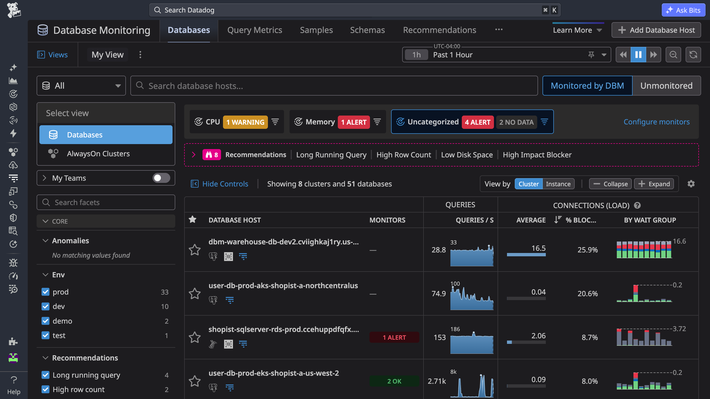Switch to the Samples tab
The height and width of the screenshot is (399, 710).
click(316, 30)
